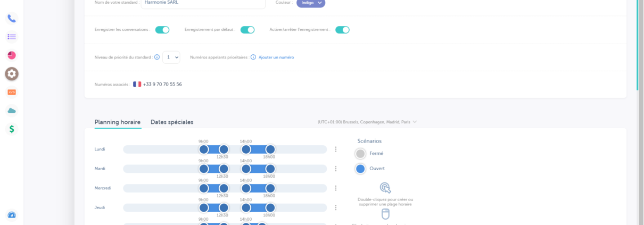644x225 pixels.
Task: Open the timezone selector dropdown
Action: point(367,122)
